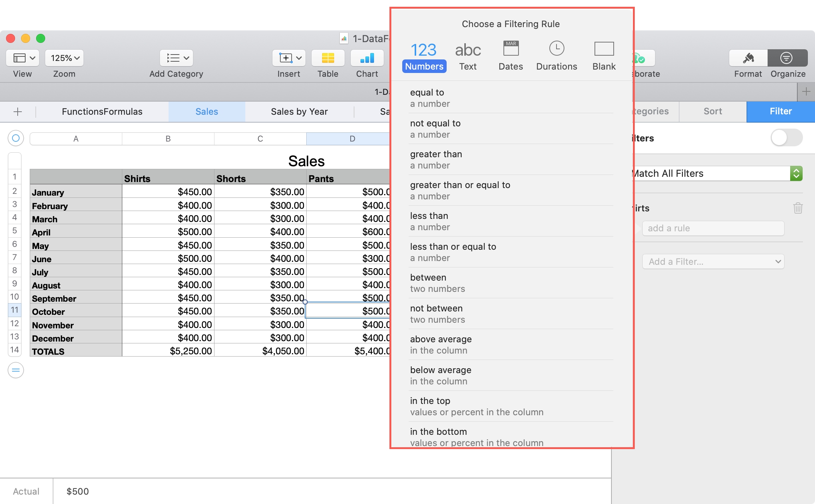Open the Add a Filter dropdown
The width and height of the screenshot is (815, 504).
[713, 261]
